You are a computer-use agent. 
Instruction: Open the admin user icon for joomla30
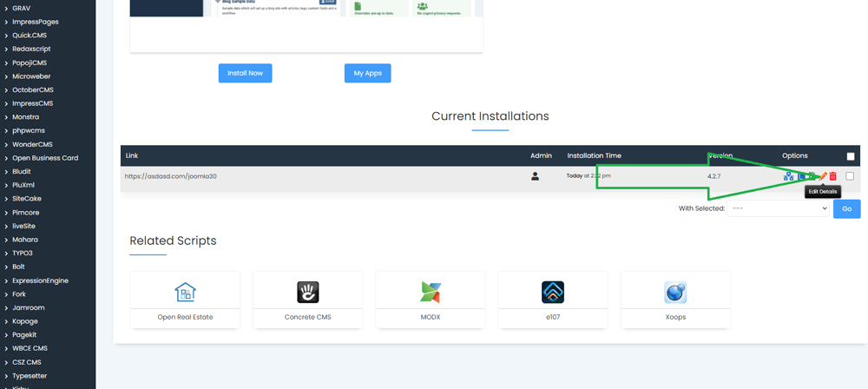(x=535, y=176)
